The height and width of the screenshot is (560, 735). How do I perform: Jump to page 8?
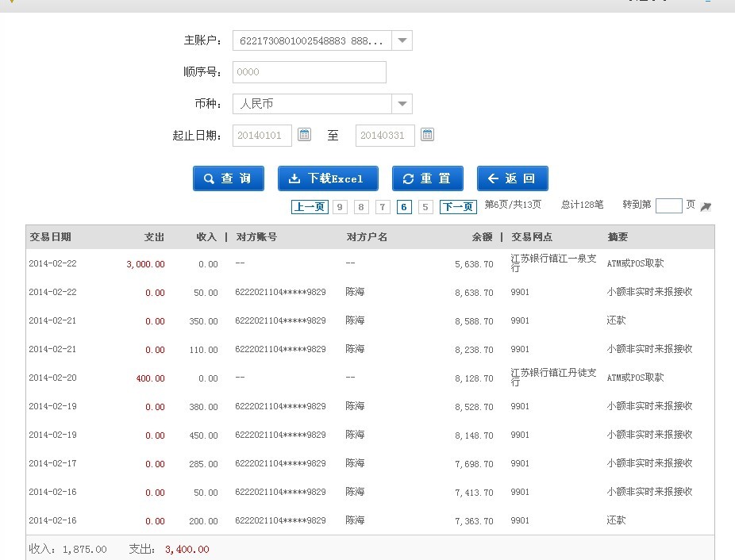362,207
